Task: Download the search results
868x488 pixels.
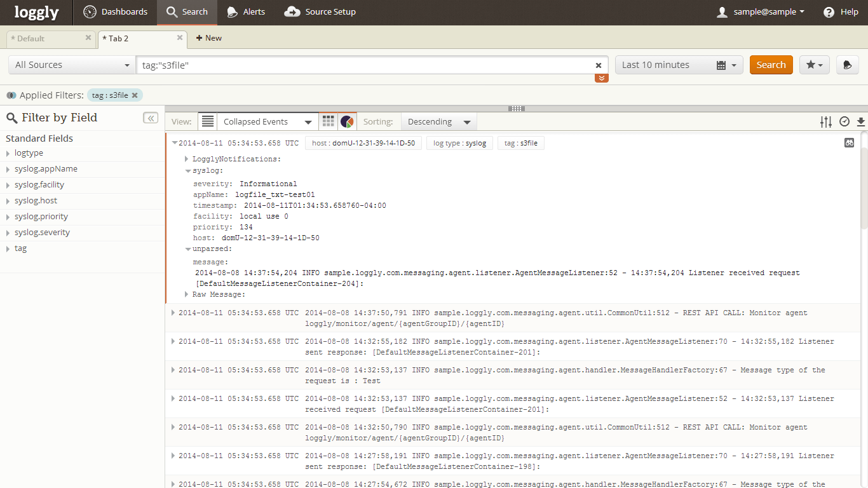Action: (x=861, y=122)
